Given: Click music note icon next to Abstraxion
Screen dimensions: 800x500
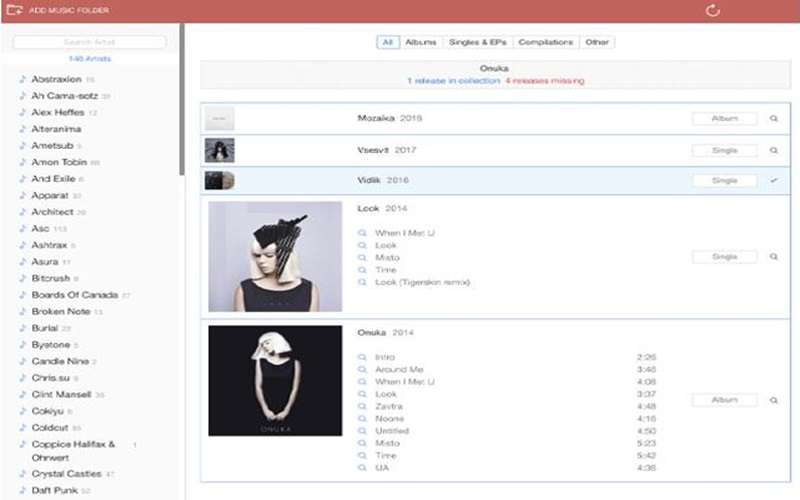Looking at the screenshot, I should [x=22, y=79].
